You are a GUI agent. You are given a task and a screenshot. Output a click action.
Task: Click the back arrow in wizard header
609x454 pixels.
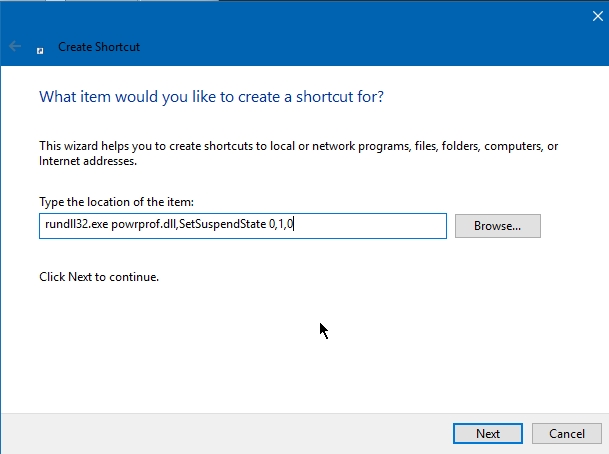(15, 46)
